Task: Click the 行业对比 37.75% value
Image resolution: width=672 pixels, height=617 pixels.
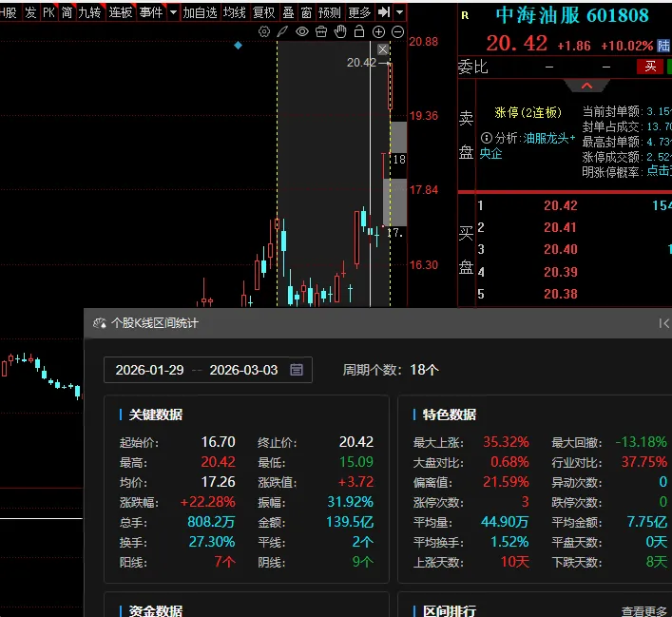Action: [644, 462]
